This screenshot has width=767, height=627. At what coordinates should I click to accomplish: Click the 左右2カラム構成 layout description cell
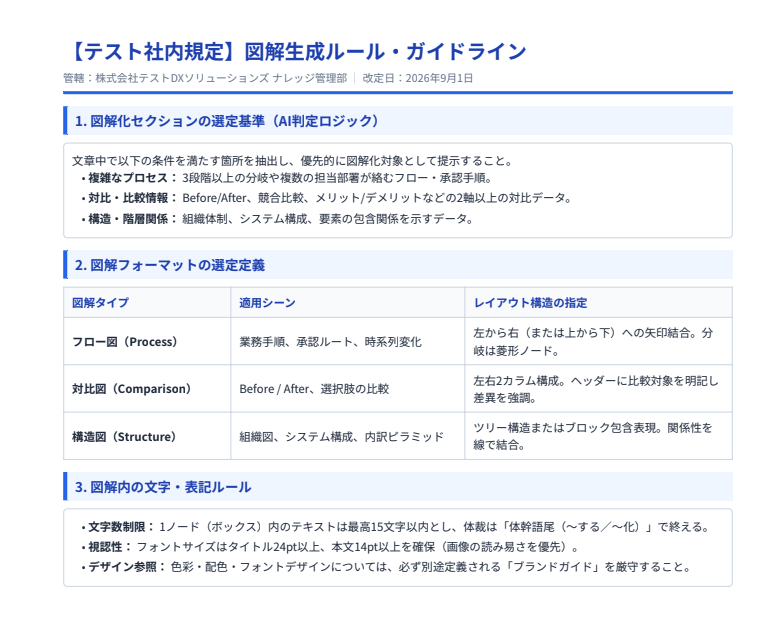tap(598, 389)
